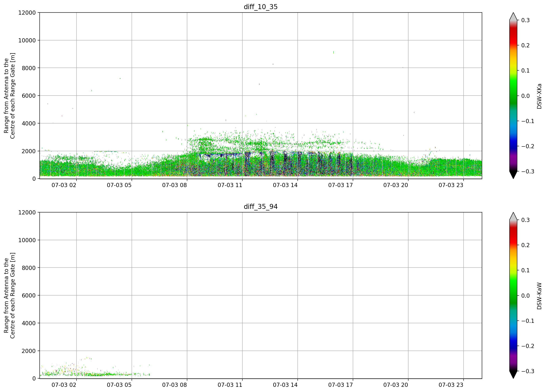546x392 pixels.
Task: Click the diff_10_35 plot title
Action: (260, 7)
